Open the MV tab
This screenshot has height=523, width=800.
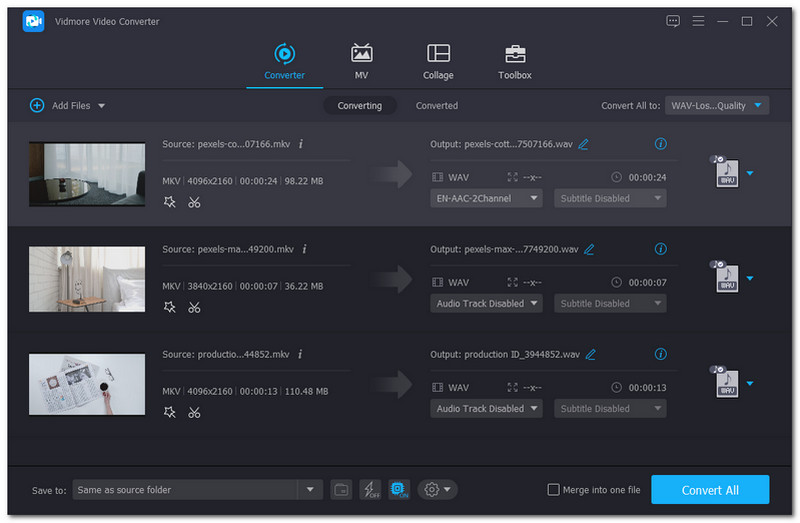tap(361, 61)
